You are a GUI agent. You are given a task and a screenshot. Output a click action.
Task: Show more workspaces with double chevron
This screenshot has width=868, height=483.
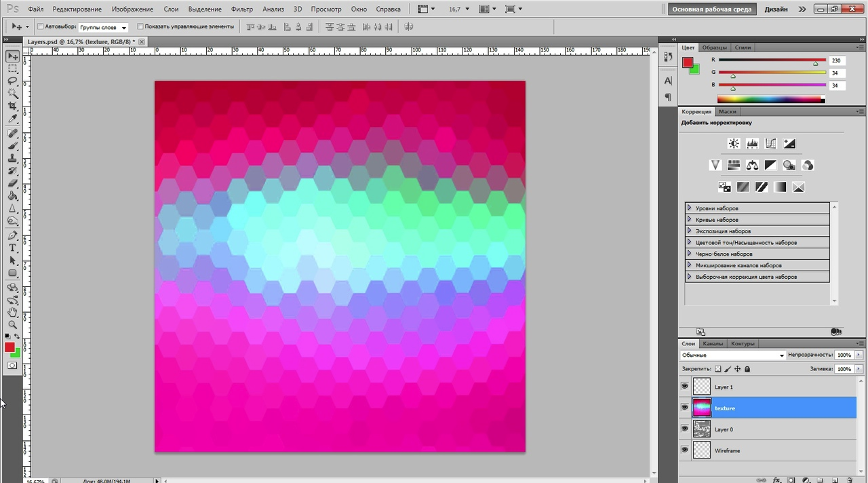click(802, 9)
